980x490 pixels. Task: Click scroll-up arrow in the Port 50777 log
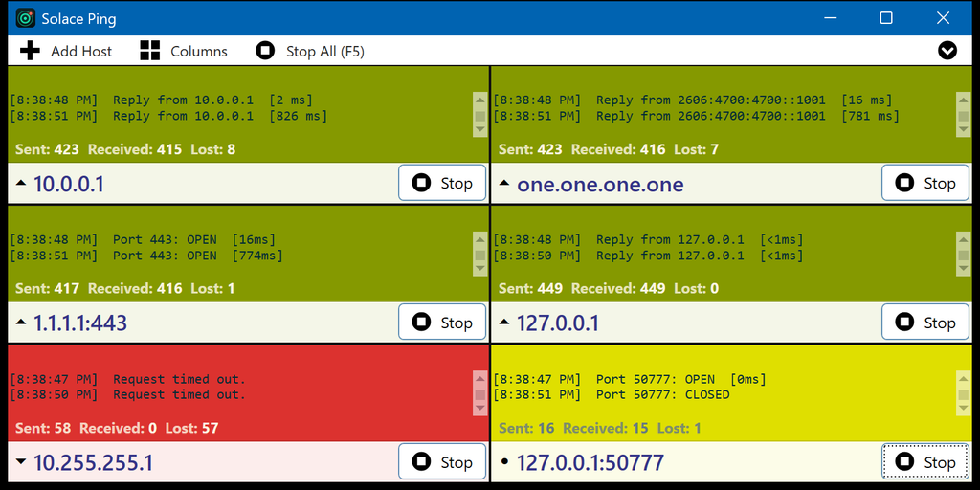[x=963, y=378]
